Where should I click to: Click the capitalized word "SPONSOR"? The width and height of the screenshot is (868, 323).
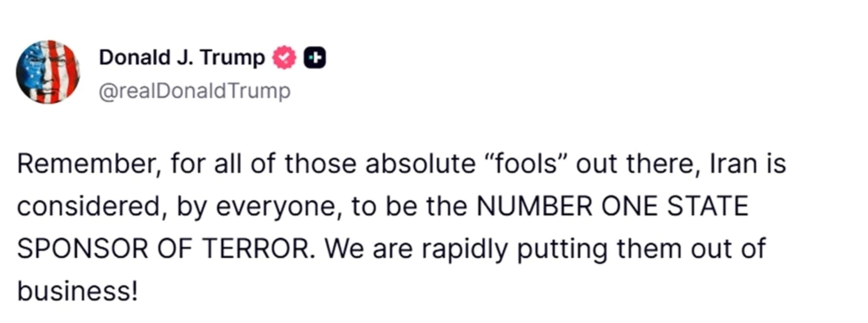click(x=83, y=249)
